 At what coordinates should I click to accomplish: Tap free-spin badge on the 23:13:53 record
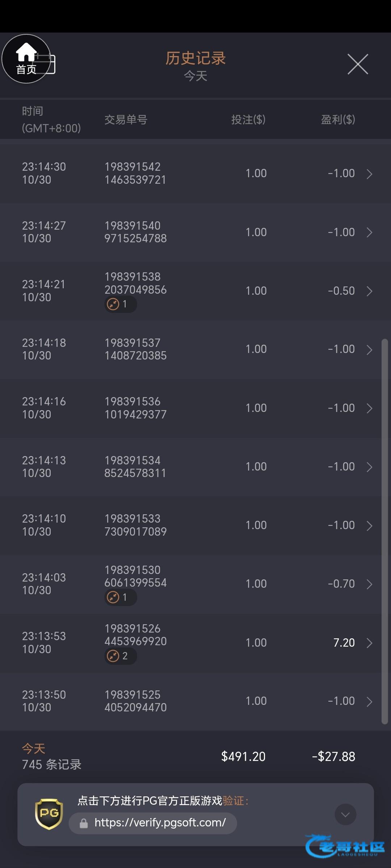coord(120,656)
